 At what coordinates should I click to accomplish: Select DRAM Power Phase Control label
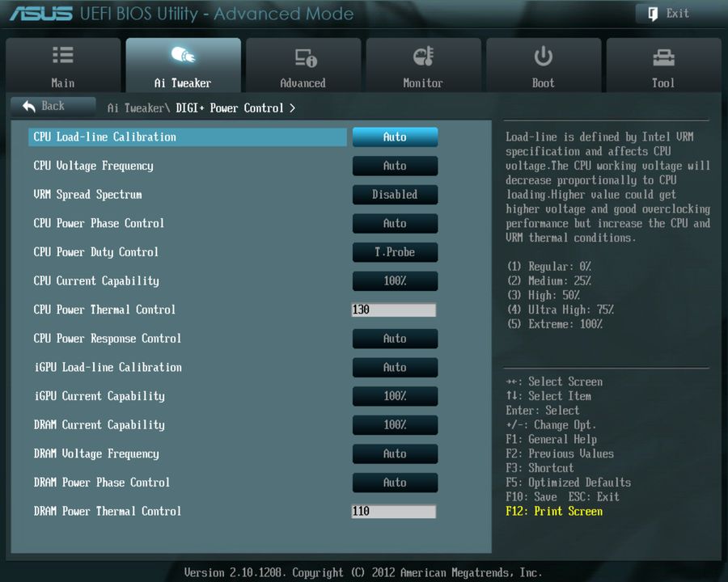[102, 483]
